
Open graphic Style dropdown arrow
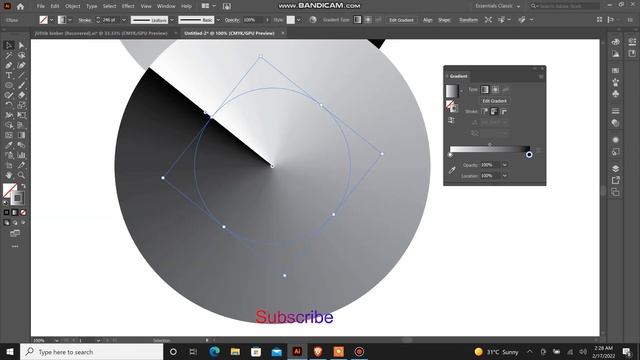299,20
